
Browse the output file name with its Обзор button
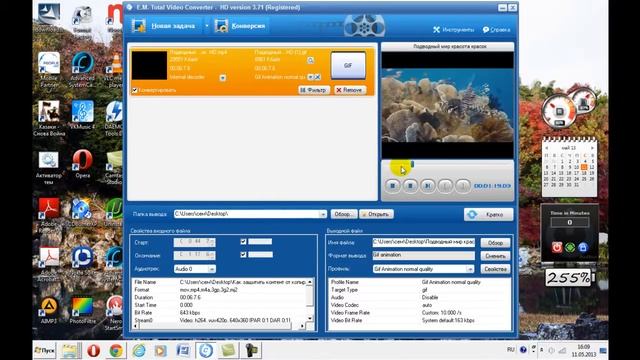coord(495,243)
